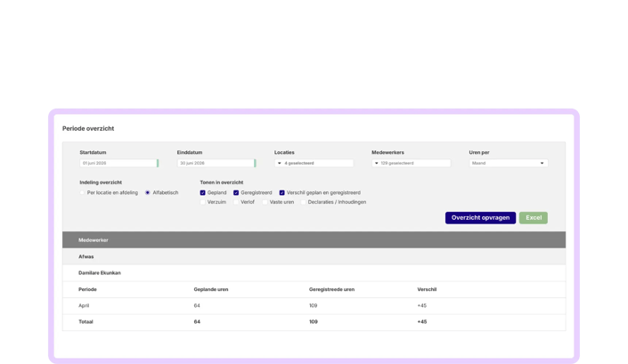Export the overview with Excel button

534,218
